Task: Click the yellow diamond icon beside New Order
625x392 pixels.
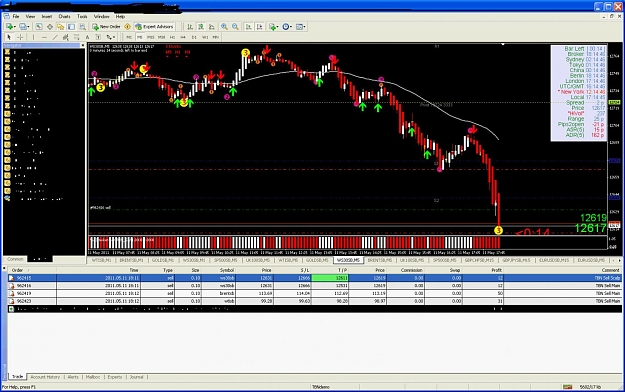Action: pos(128,27)
